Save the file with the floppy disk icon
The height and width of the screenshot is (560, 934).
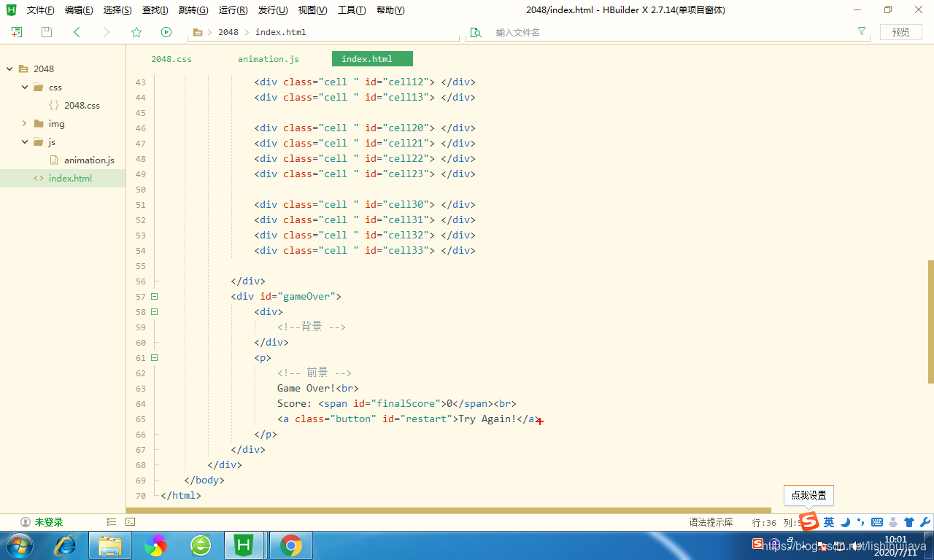coord(47,32)
